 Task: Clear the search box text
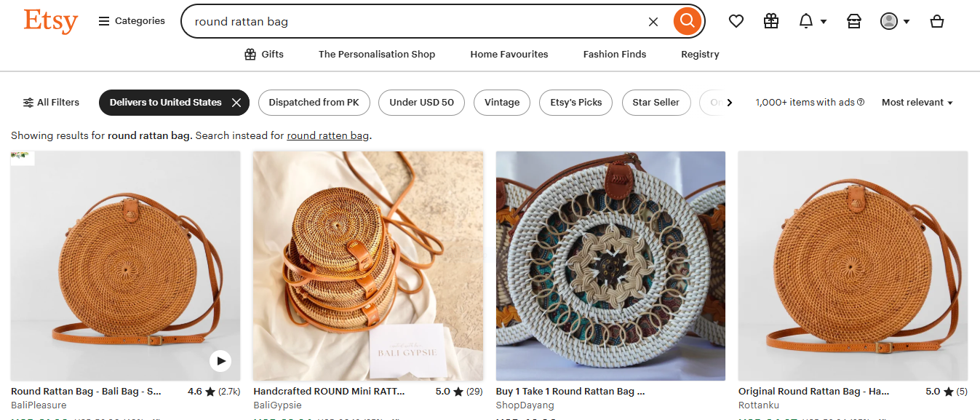tap(653, 22)
